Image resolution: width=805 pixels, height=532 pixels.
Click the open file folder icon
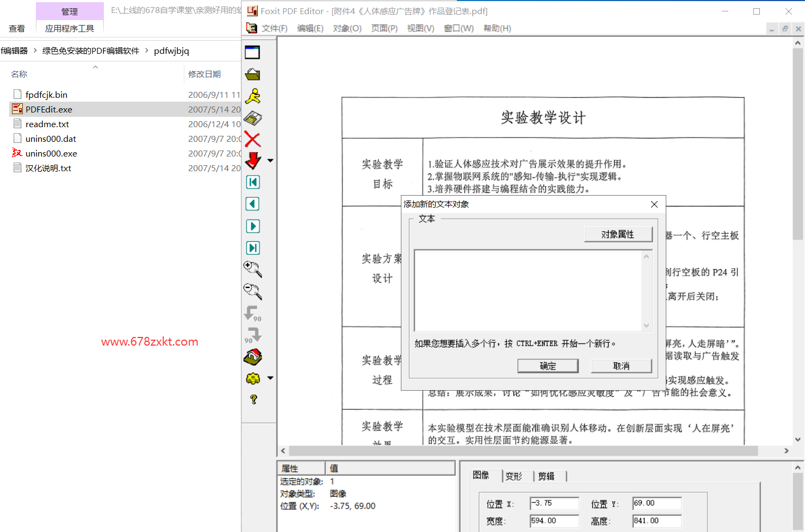[252, 74]
